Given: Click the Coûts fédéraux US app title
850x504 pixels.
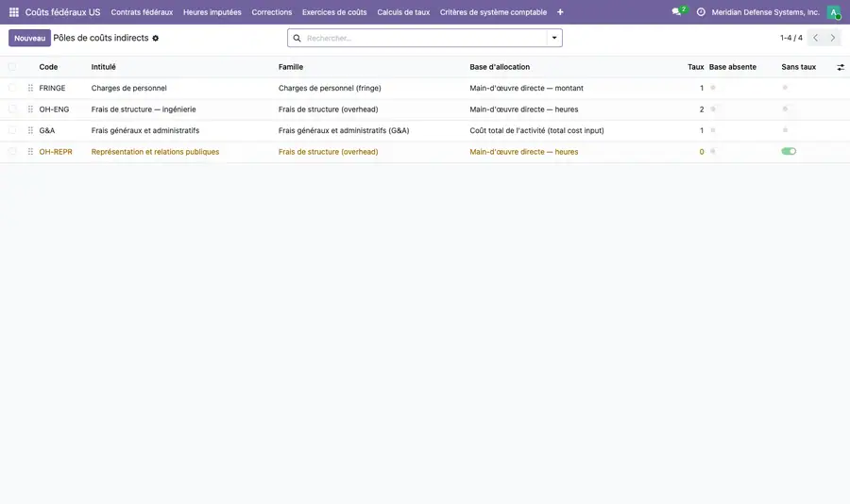Looking at the screenshot, I should (x=63, y=12).
